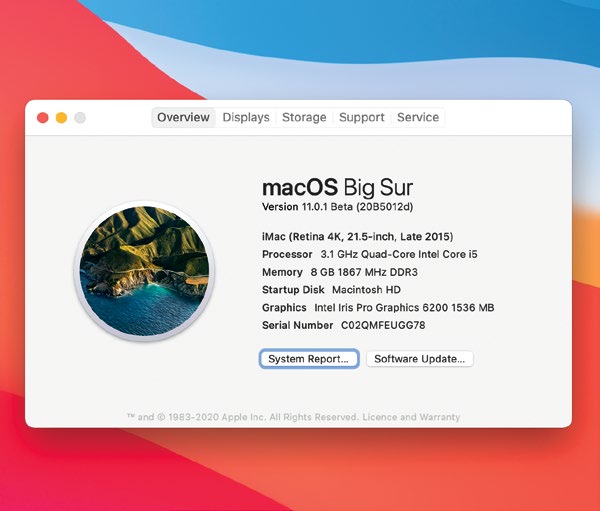
Task: Click the greyed-out zoom window button
Action: click(80, 118)
